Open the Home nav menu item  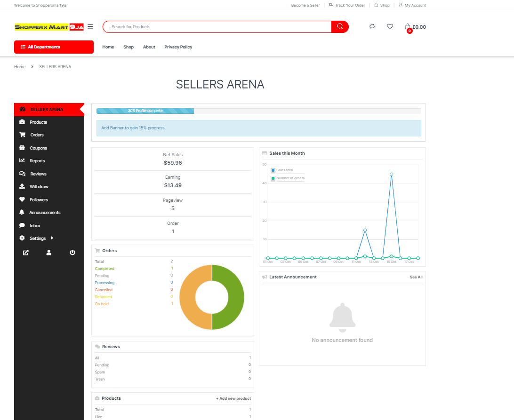pos(108,47)
